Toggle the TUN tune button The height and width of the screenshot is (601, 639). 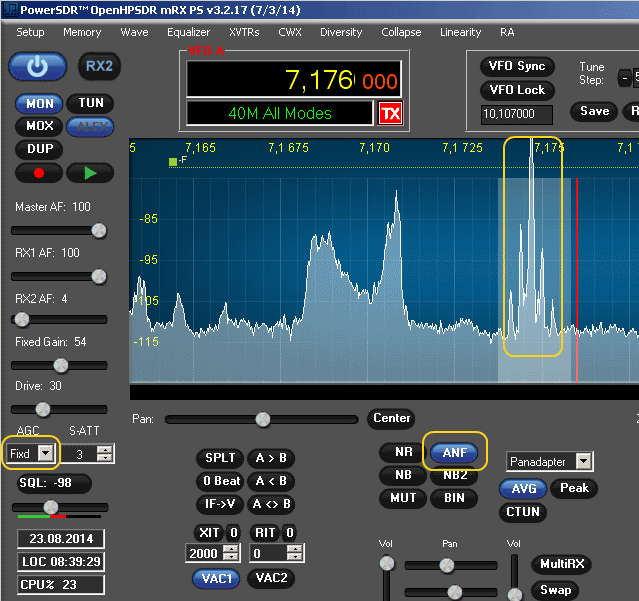[90, 103]
